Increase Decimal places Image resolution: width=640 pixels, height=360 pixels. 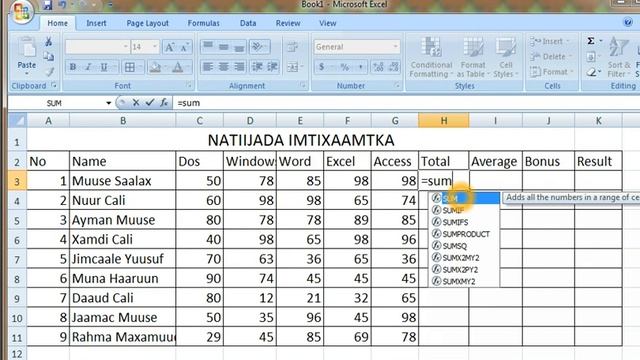click(x=378, y=67)
